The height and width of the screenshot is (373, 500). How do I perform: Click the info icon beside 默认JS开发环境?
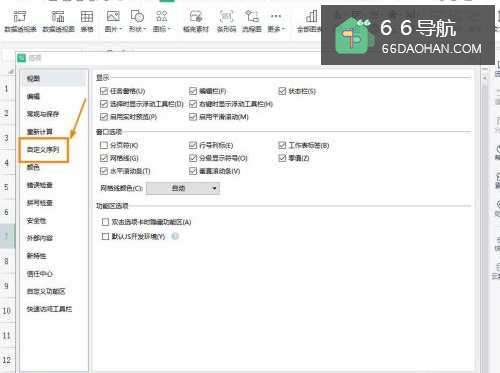coord(175,236)
